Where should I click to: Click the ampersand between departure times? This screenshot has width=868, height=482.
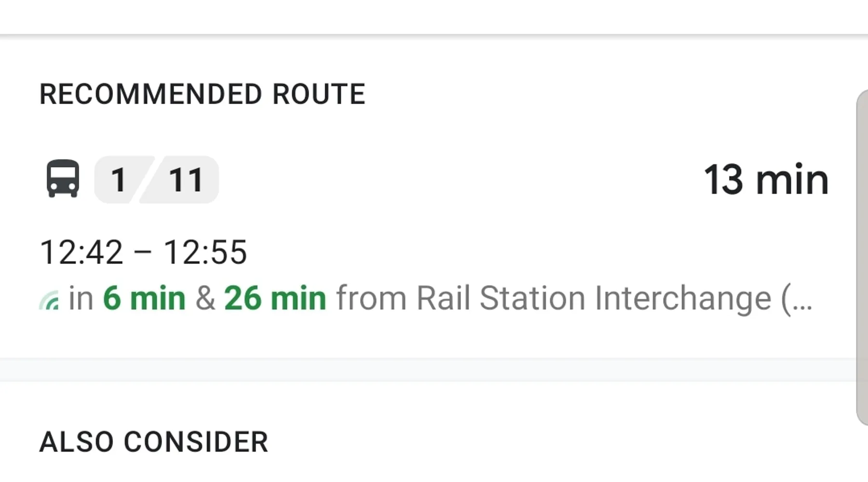[205, 298]
